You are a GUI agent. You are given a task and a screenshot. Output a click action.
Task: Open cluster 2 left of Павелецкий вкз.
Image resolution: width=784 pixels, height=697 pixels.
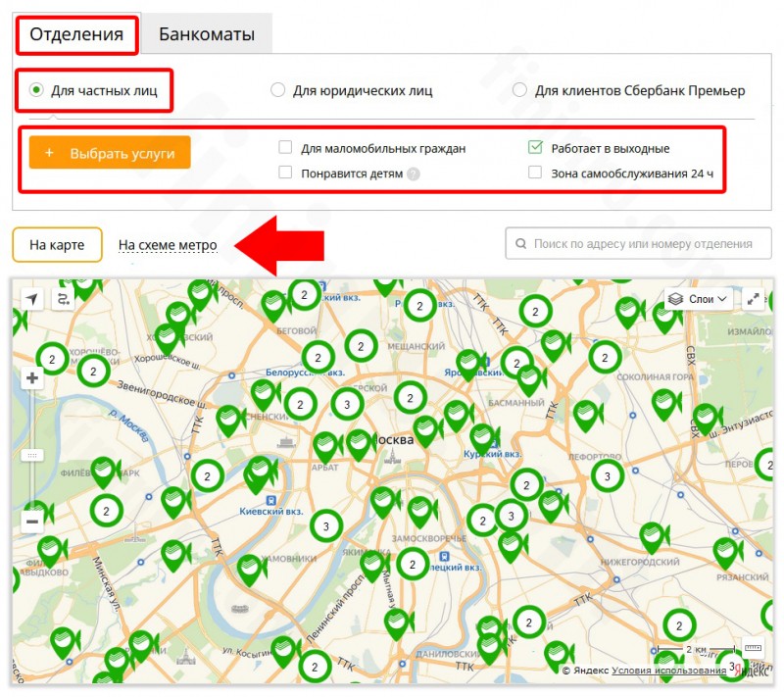pyautogui.click(x=413, y=565)
